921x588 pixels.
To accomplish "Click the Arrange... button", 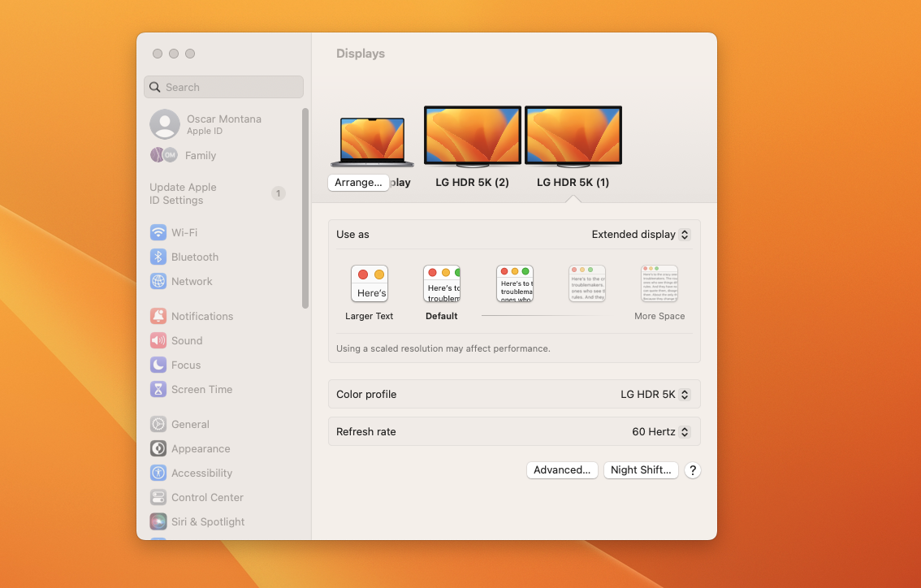I will click(358, 183).
